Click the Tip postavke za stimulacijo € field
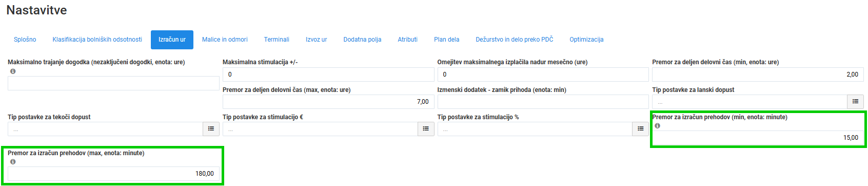The width and height of the screenshot is (868, 186). (x=320, y=129)
